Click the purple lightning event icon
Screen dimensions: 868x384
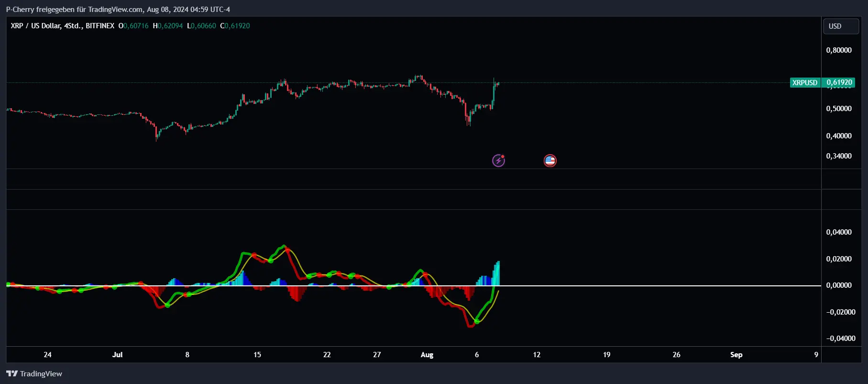pyautogui.click(x=498, y=160)
